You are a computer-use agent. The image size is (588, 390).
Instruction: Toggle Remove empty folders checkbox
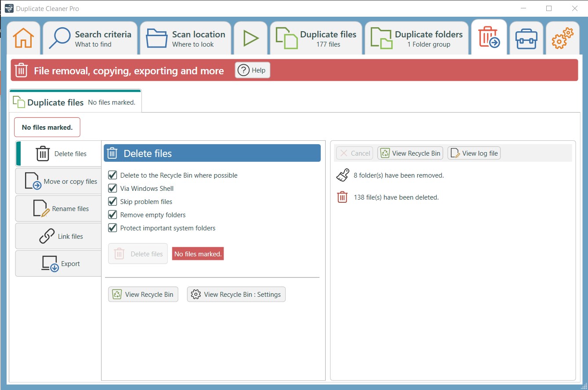pos(113,215)
